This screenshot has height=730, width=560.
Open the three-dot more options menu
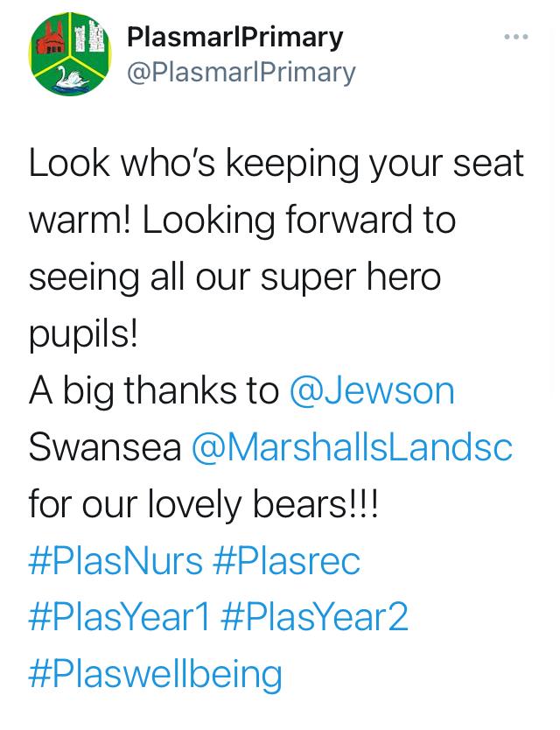point(516,37)
